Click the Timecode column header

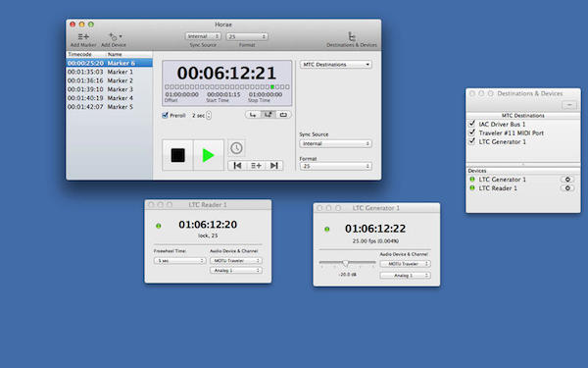(x=86, y=54)
